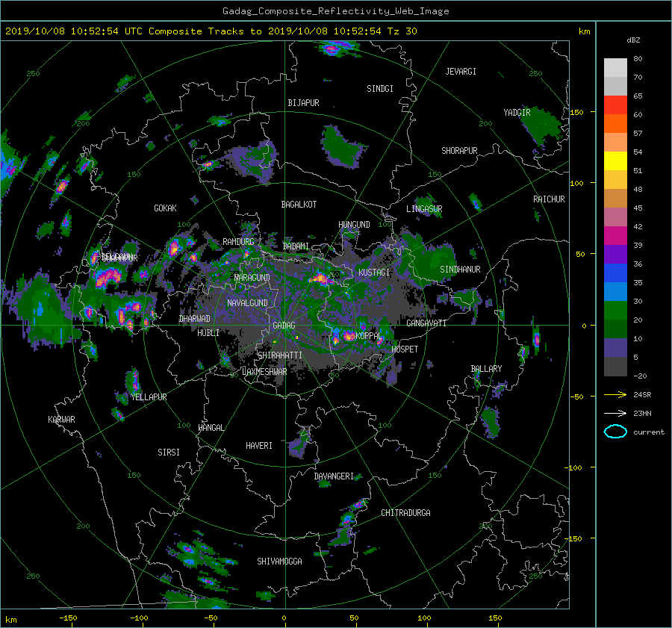Click the BIJAPUR city label
The image size is (672, 628).
click(303, 103)
